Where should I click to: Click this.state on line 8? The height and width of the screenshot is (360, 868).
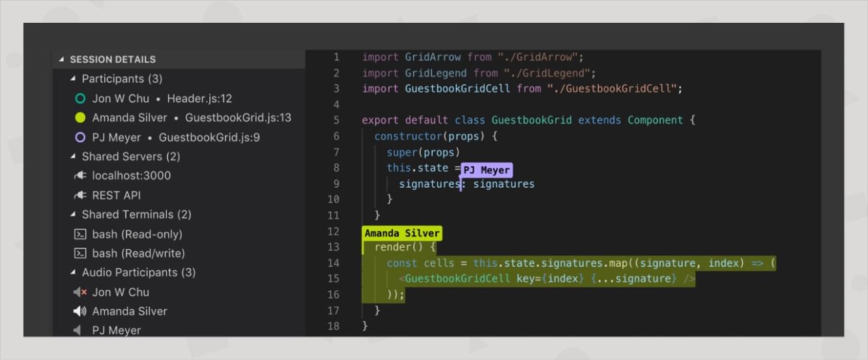[417, 168]
